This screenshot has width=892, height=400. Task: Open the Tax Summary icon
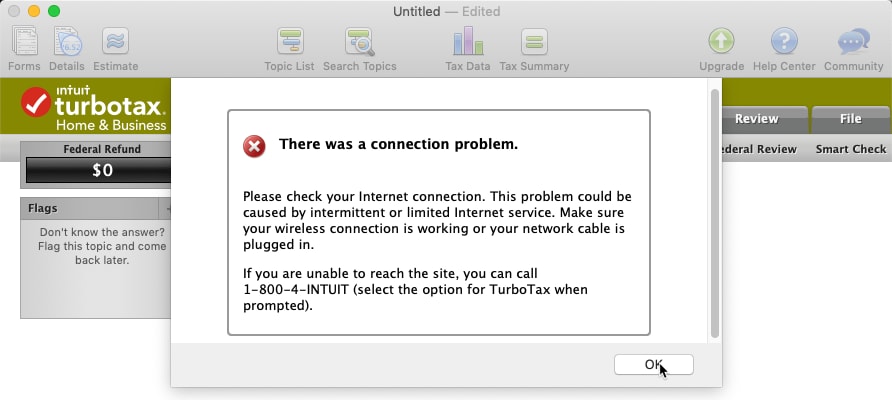(x=534, y=42)
